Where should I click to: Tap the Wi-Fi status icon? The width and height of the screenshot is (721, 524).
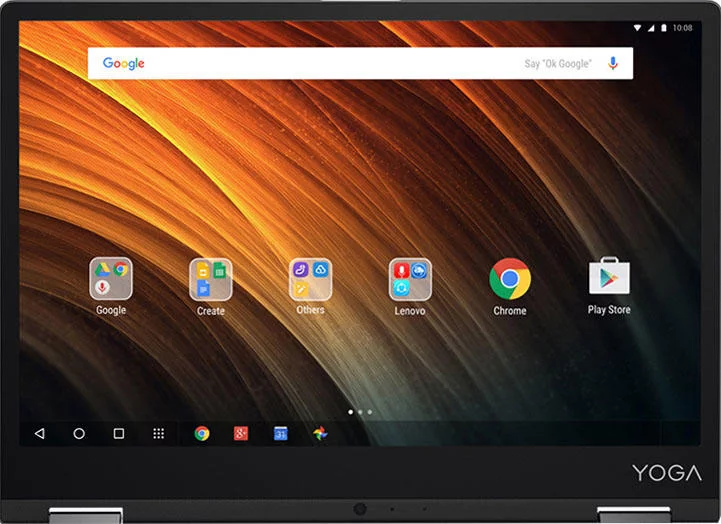(637, 28)
